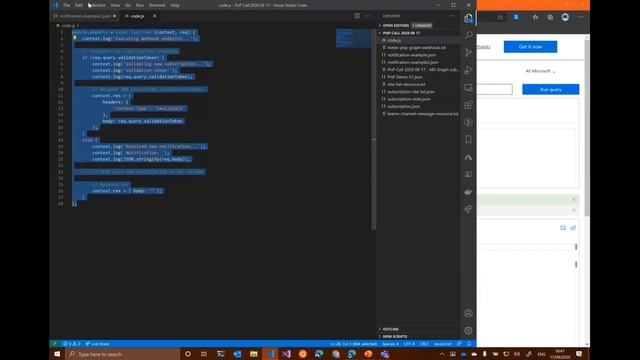Open the Search view in activity bar
640x360 pixels.
click(468, 35)
